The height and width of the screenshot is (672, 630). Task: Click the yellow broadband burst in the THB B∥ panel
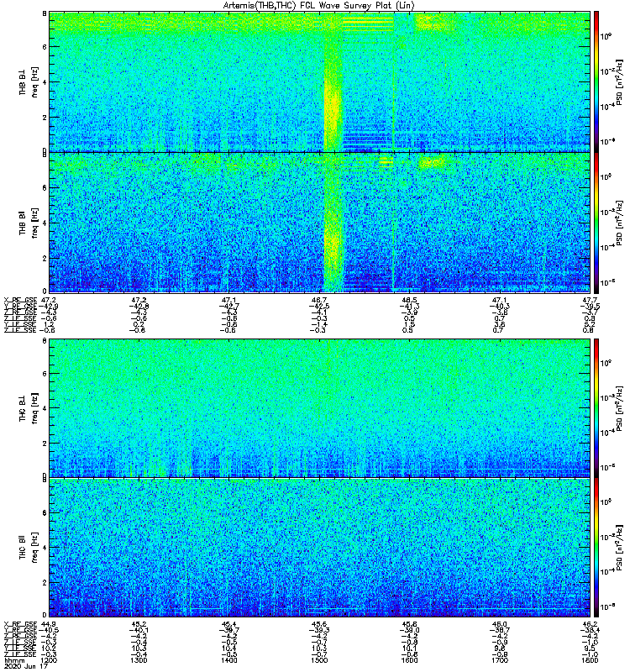click(x=333, y=240)
